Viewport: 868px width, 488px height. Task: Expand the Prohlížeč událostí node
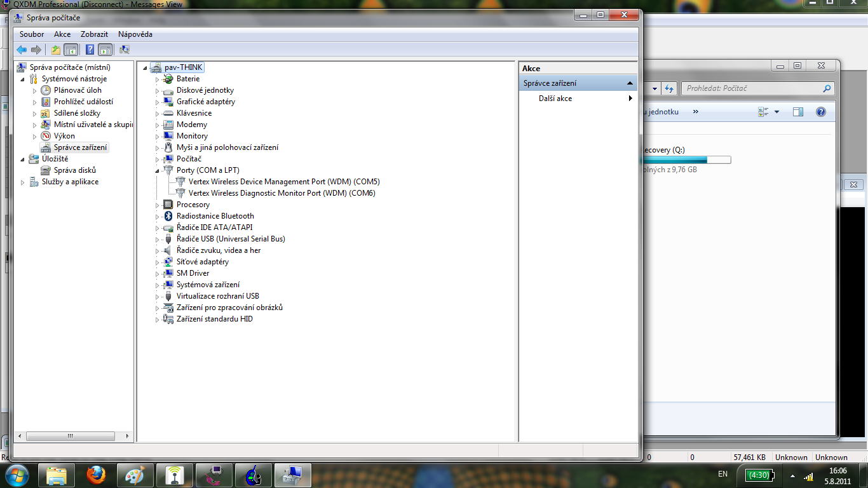coord(35,102)
